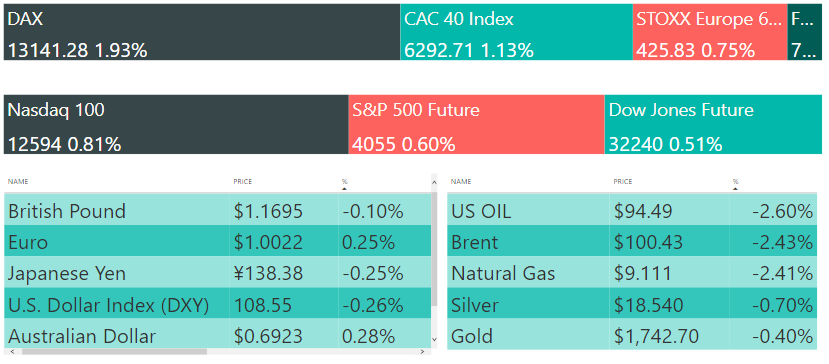829x364 pixels.
Task: Select the U.S. Dollar Index (DXY) row
Action: click(x=217, y=305)
